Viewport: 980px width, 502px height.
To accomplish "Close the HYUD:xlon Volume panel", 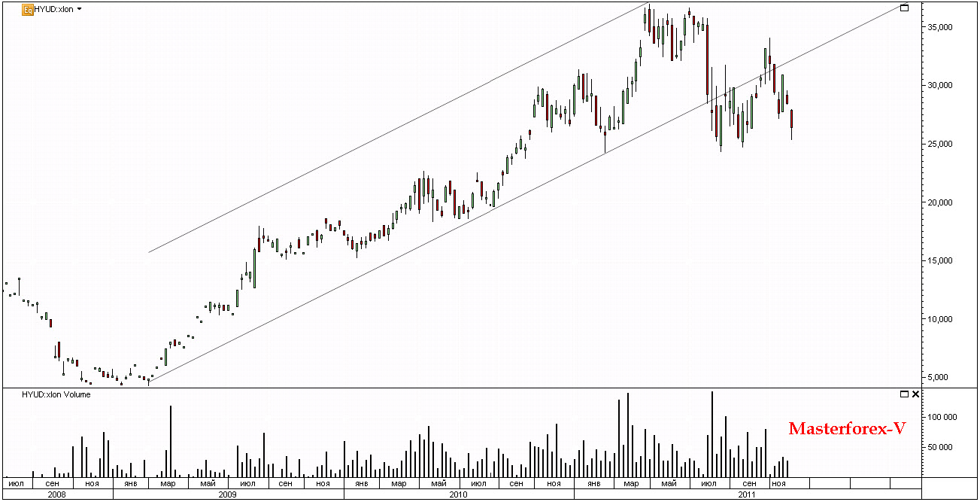I will point(915,394).
